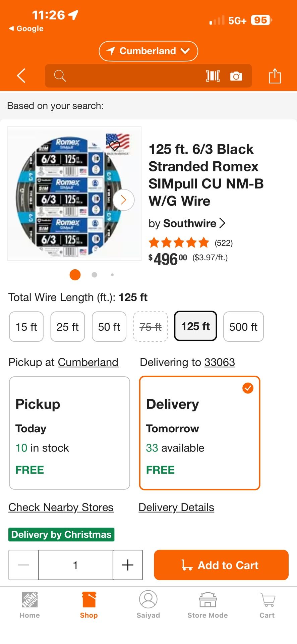The width and height of the screenshot is (297, 644).
Task: Select the Delivery Tomorrow option
Action: 200,433
